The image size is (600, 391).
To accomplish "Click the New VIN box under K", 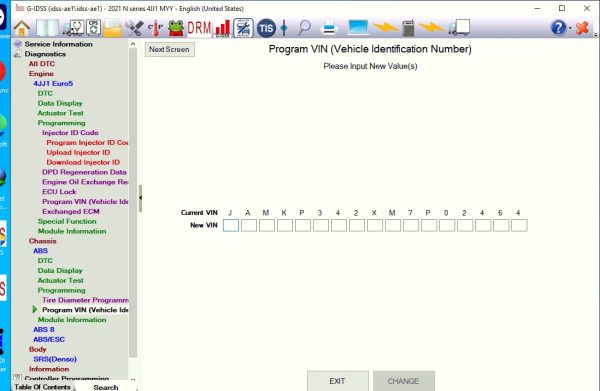I will coord(285,225).
